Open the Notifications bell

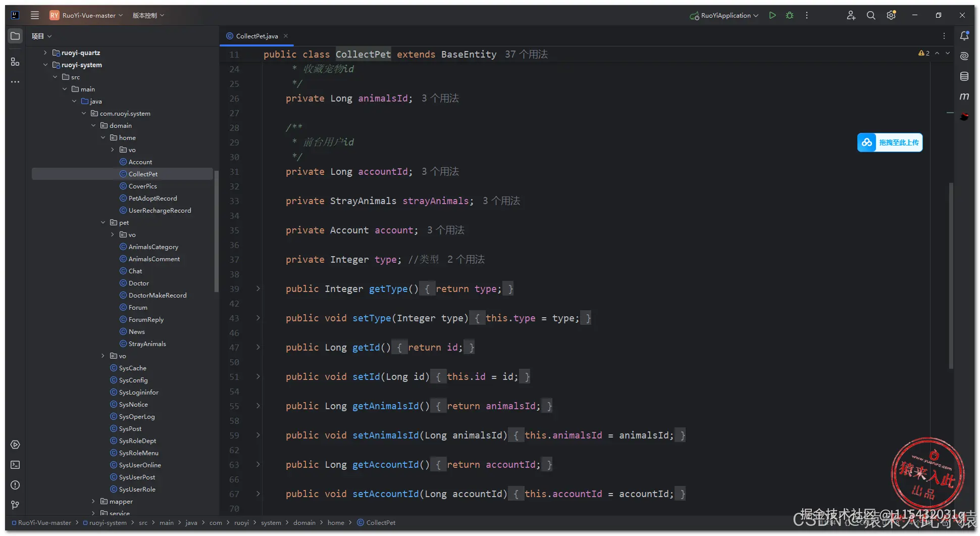point(964,35)
